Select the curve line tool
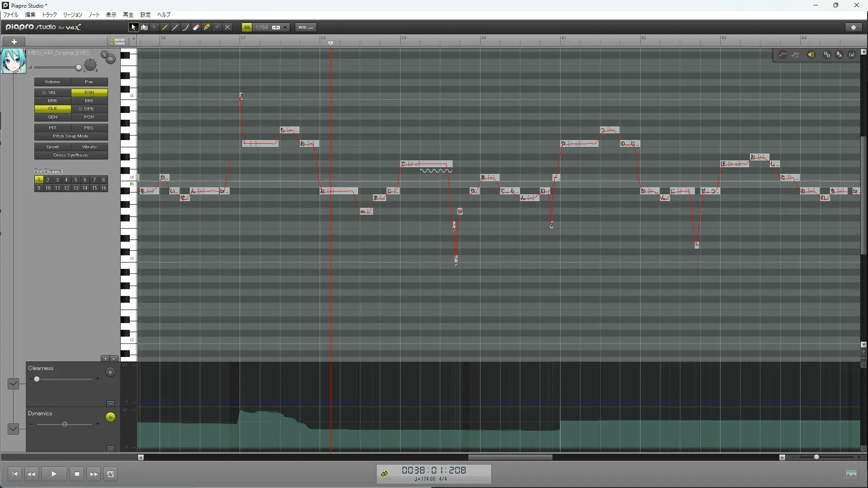 [x=186, y=28]
